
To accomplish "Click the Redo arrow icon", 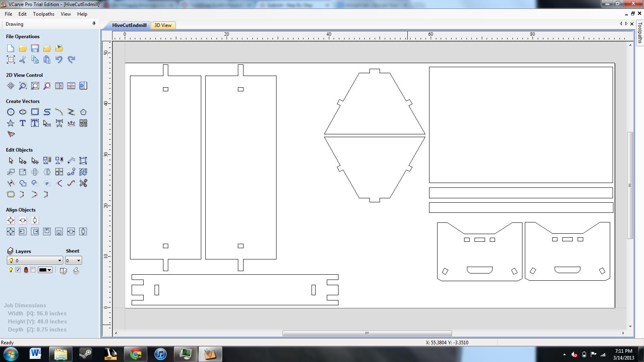I will 71,60.
